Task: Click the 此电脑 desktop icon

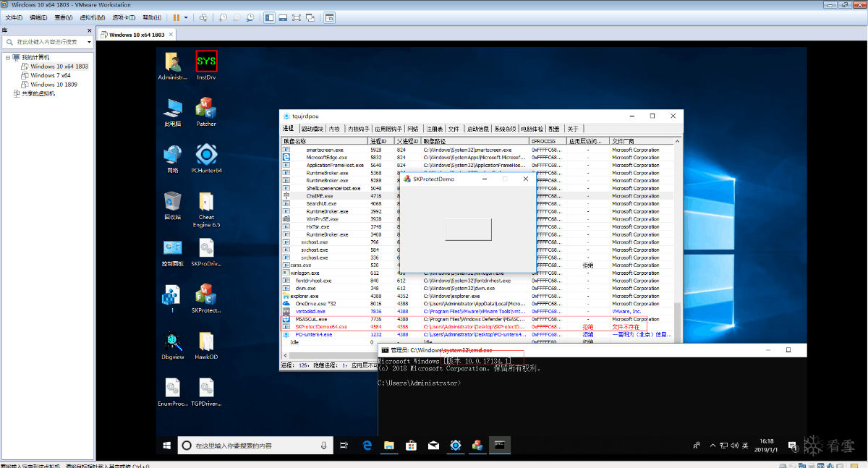Action: (172, 112)
